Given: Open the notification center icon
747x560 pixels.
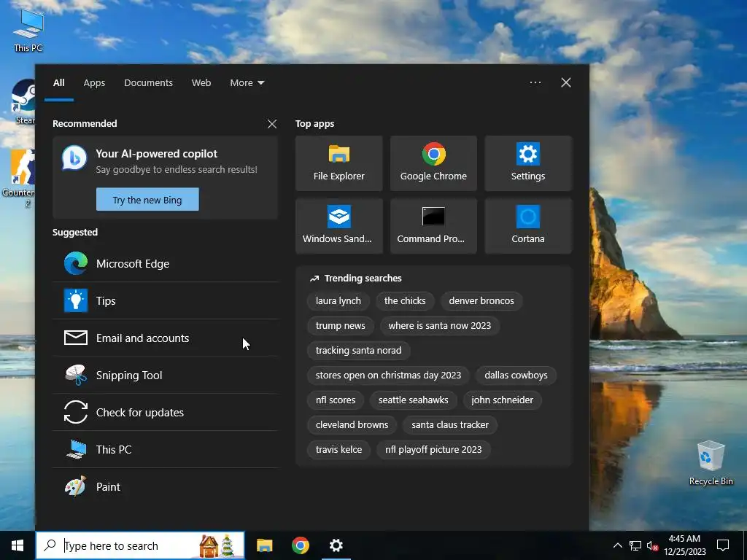Looking at the screenshot, I should click(x=723, y=545).
